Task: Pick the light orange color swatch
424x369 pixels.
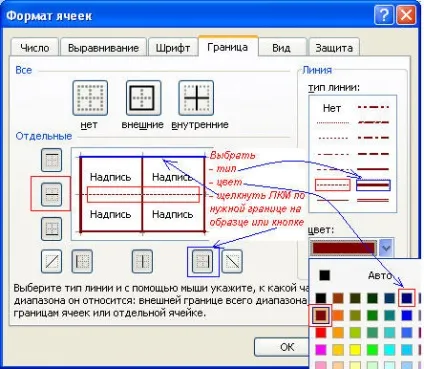Action: pos(338,332)
